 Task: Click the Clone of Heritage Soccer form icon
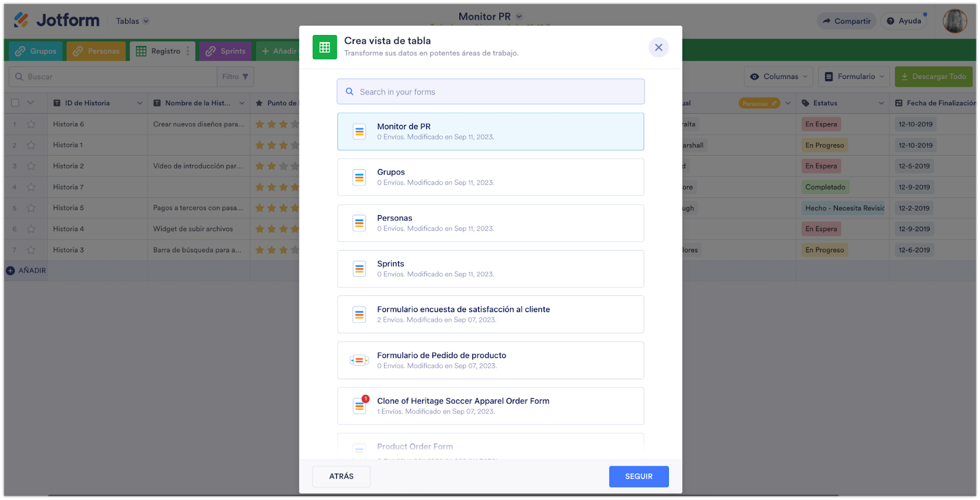(360, 406)
